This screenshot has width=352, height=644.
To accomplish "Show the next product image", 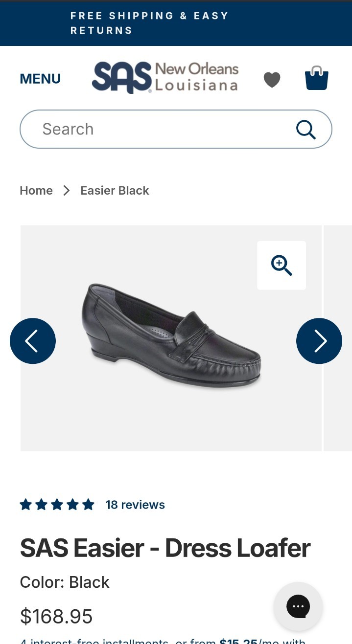I will tap(319, 341).
